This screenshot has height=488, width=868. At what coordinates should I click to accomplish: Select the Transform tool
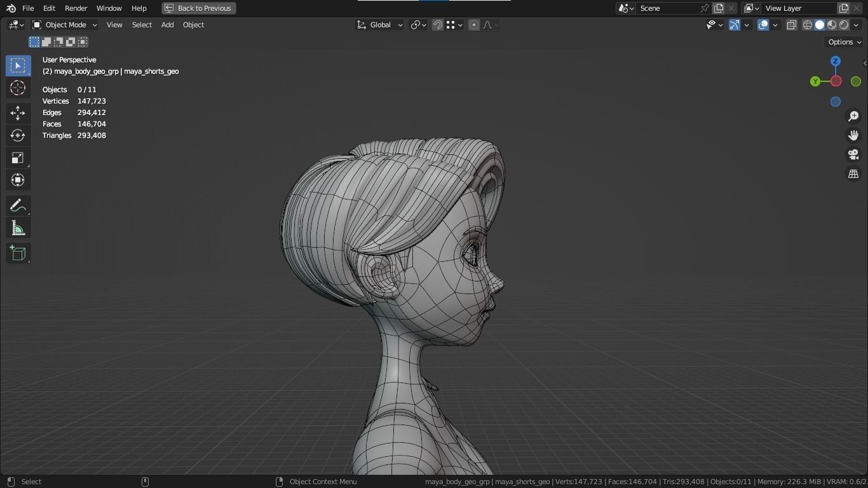pyautogui.click(x=18, y=180)
